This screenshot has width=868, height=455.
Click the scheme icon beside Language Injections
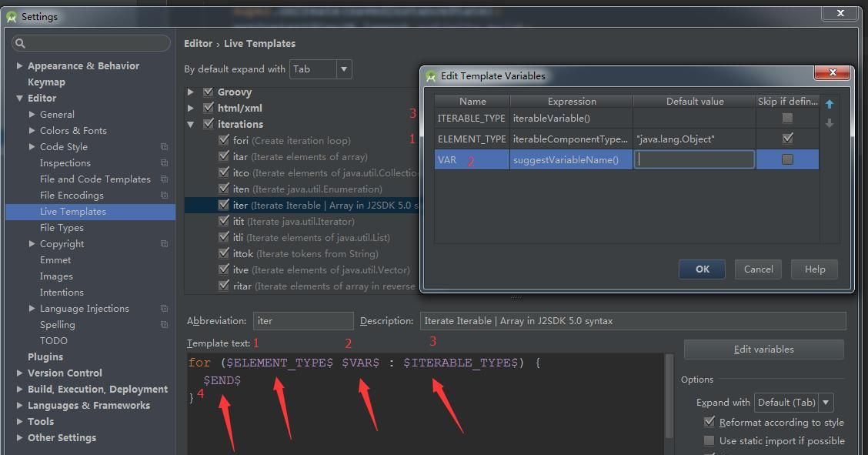click(x=164, y=308)
